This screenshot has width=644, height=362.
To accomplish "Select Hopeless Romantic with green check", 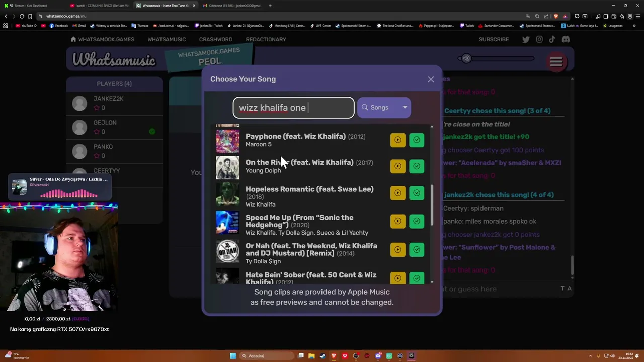I will coord(417,193).
